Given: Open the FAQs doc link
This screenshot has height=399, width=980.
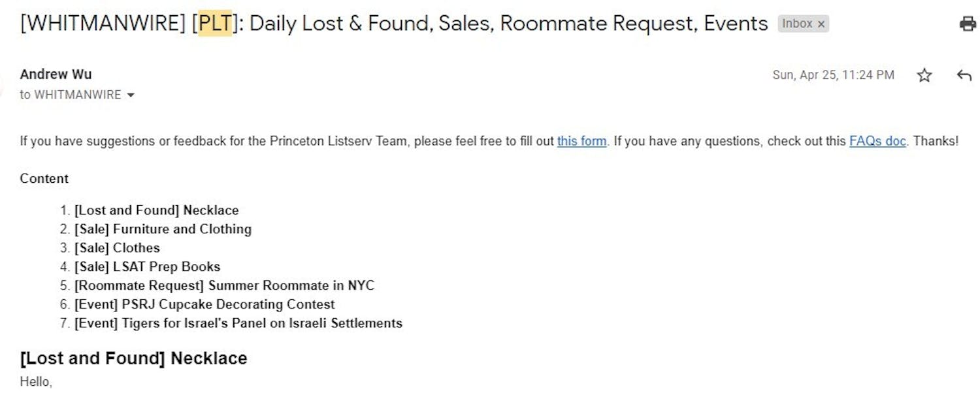Looking at the screenshot, I should coord(877,141).
